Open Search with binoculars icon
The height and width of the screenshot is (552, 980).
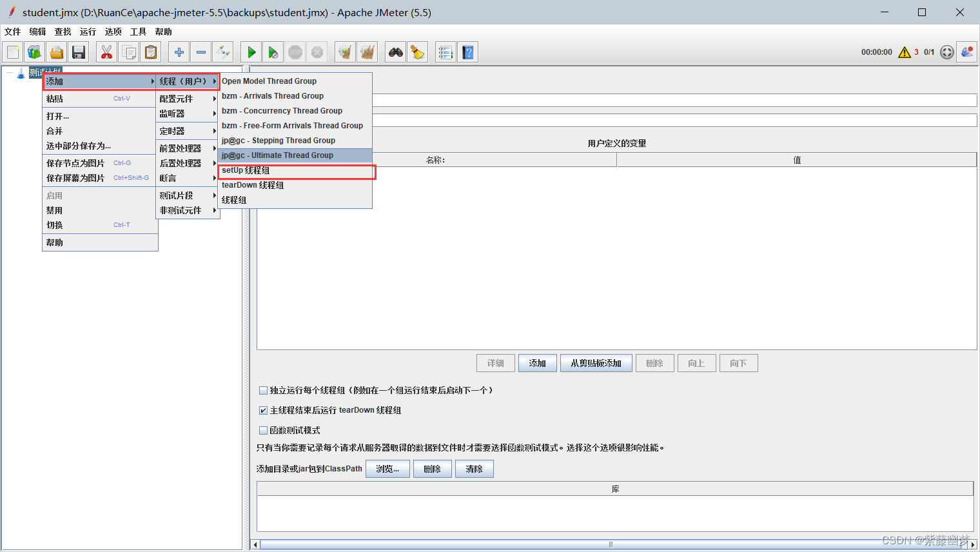[396, 52]
